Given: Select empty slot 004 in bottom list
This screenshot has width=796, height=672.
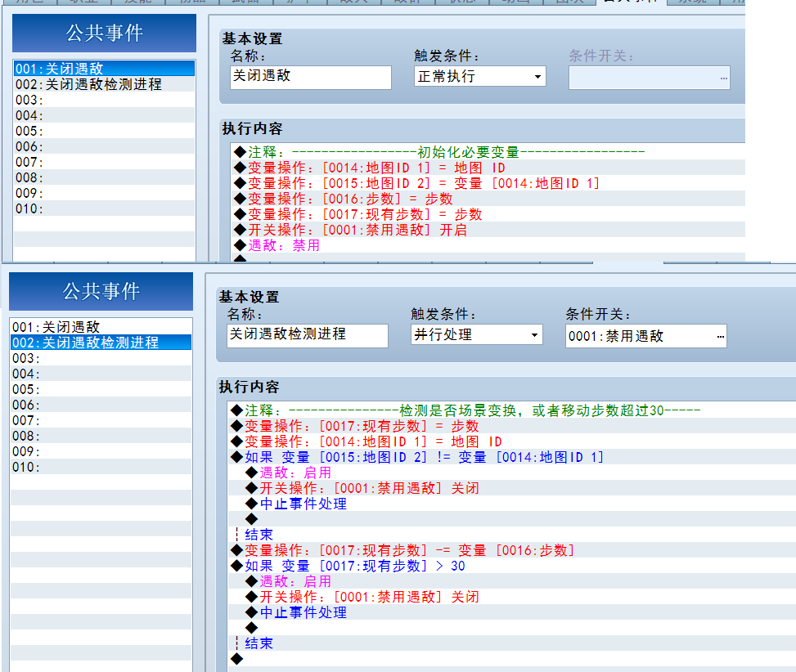Looking at the screenshot, I should (x=101, y=374).
